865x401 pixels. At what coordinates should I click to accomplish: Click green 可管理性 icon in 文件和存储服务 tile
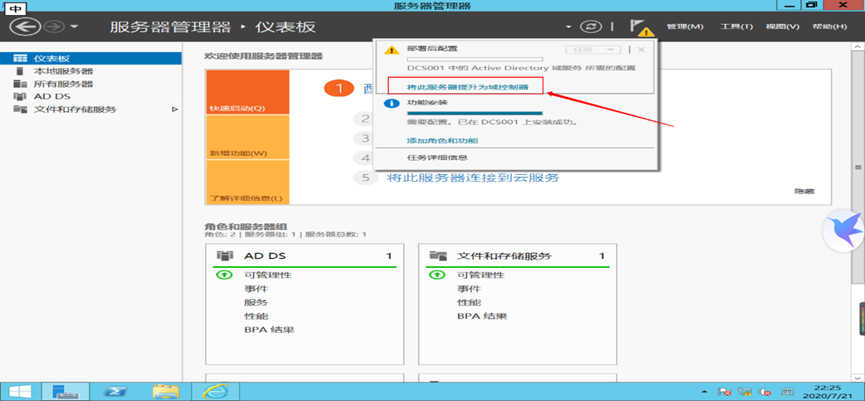(436, 275)
